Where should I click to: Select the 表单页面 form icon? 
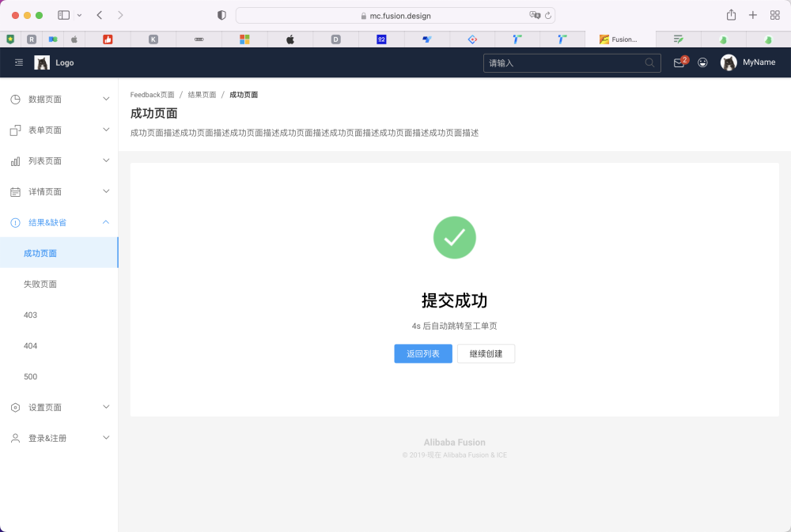(14, 130)
